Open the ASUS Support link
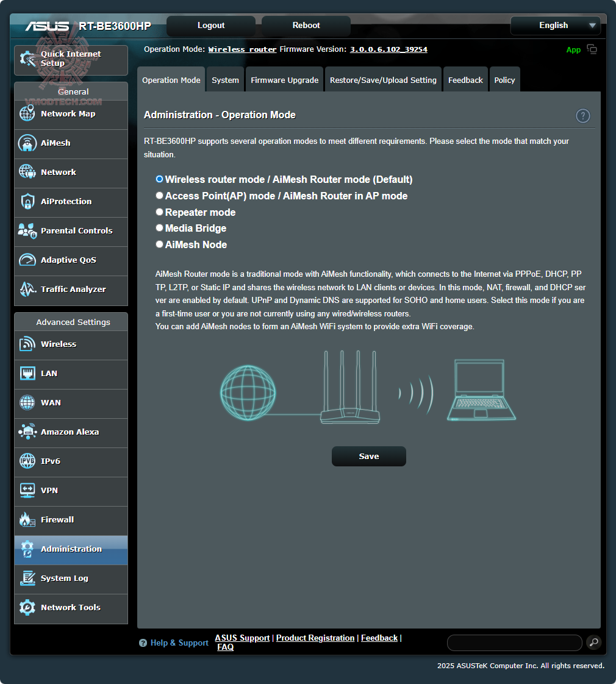 point(242,638)
